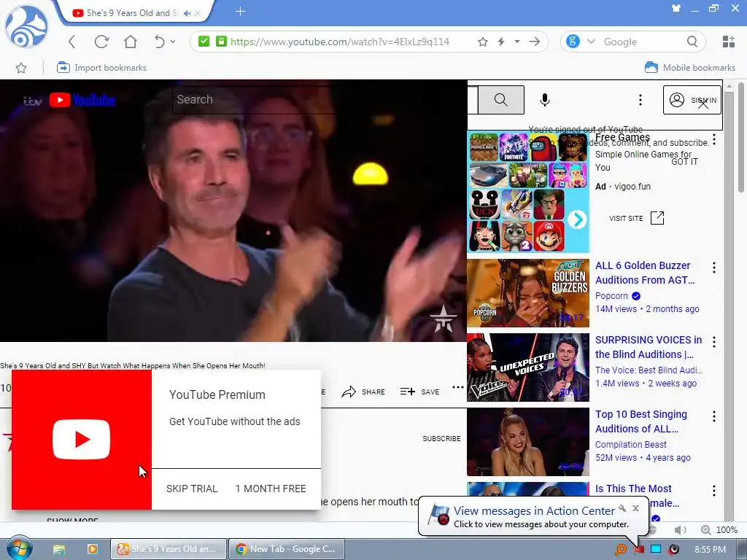Click Import bookmarks
Screen dimensions: 747x560
click(101, 68)
